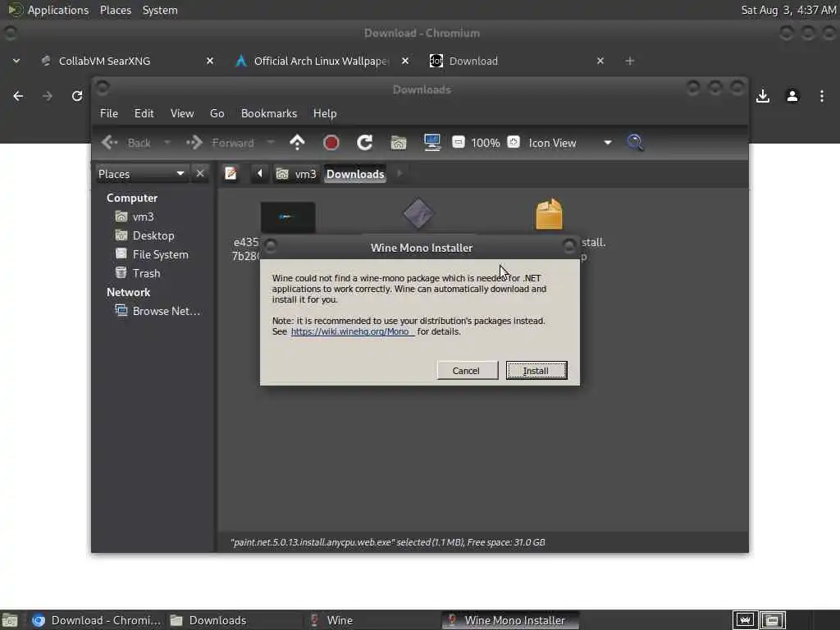This screenshot has width=840, height=630.
Task: Click Chromium back arrow
Action: pyautogui.click(x=18, y=96)
